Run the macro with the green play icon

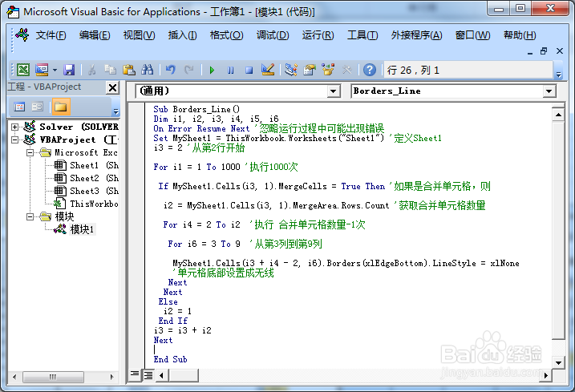212,70
